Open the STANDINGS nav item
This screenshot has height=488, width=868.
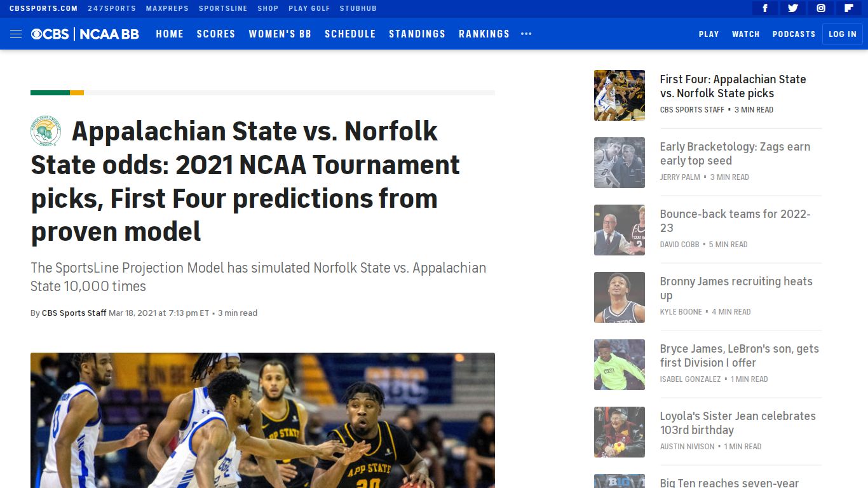point(417,34)
